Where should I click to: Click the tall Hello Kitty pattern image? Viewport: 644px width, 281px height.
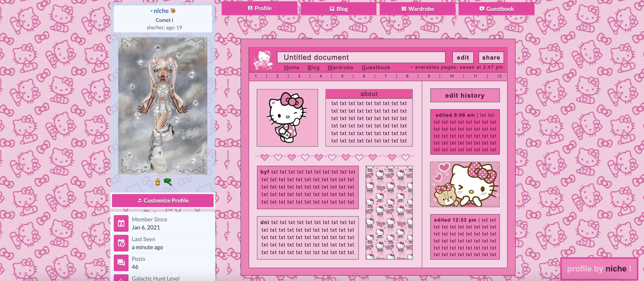coord(389,213)
